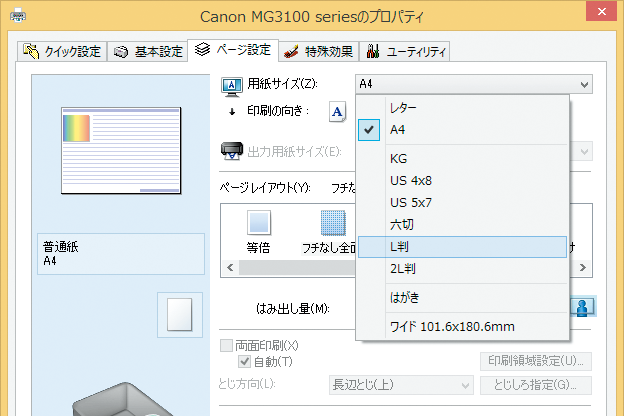Viewport: 624px width, 416px height.
Task: Select checked A4 paper size entry
Action: [x=462, y=130]
